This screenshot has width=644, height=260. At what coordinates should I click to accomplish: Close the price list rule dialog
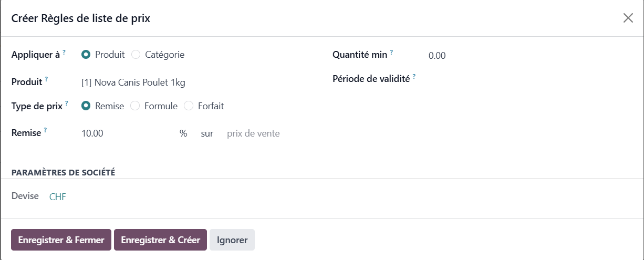628,18
